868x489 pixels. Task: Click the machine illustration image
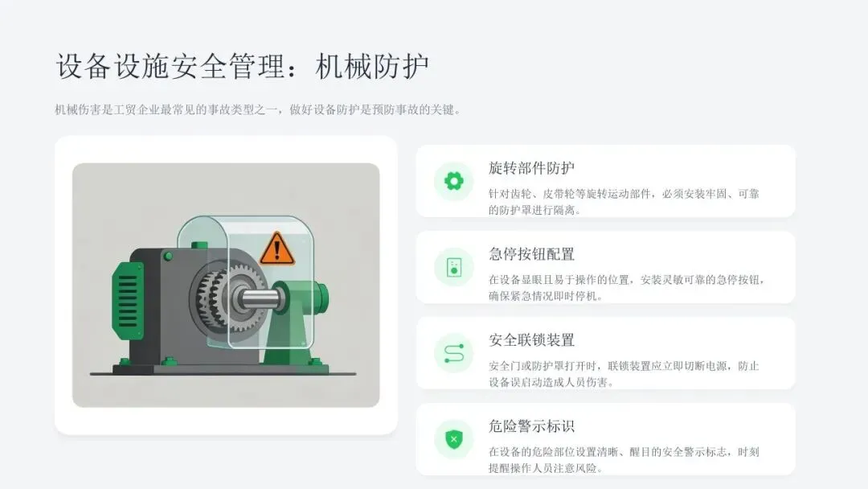(x=226, y=286)
